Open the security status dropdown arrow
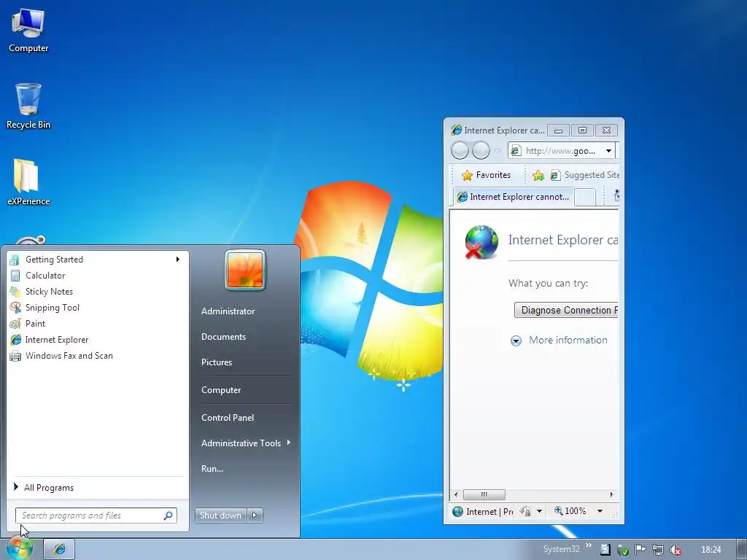This screenshot has width=747, height=560. (x=539, y=511)
